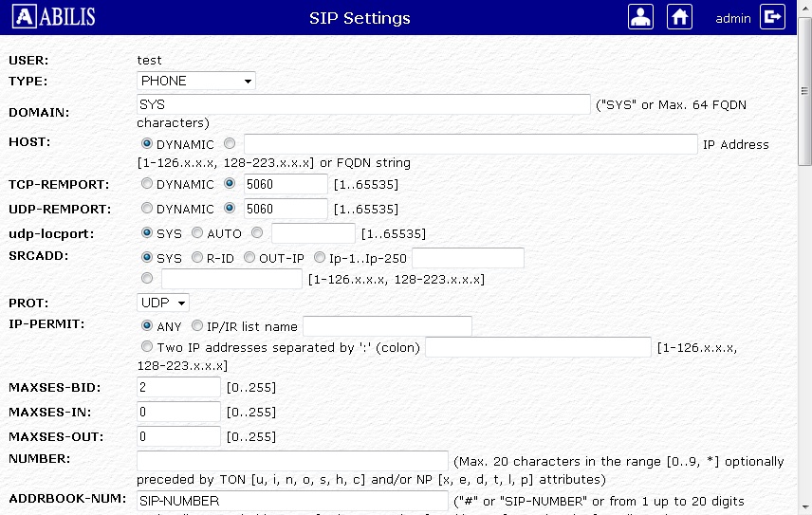Click the HOST IP address text field
This screenshot has height=515, width=812.
471,144
